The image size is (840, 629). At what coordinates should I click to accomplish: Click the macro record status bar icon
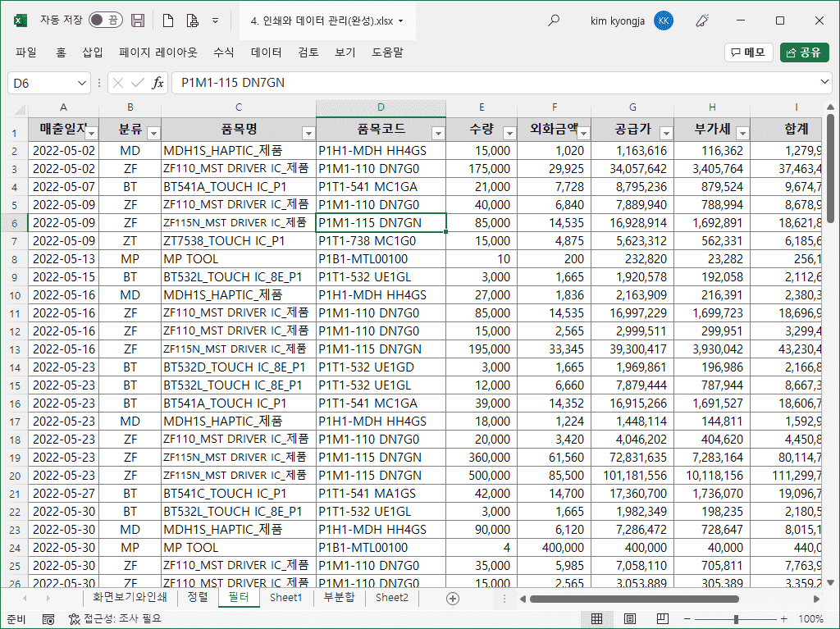click(48, 619)
